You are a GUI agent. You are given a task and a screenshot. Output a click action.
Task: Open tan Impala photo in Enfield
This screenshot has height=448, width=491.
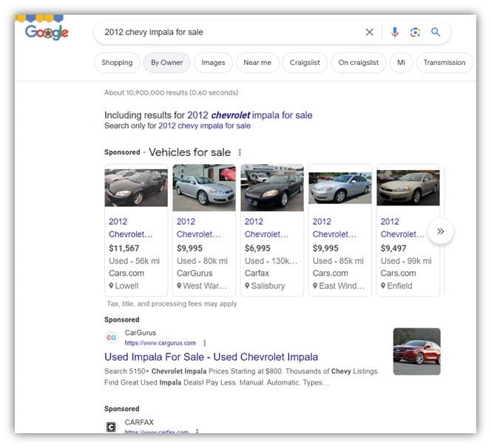coord(408,188)
